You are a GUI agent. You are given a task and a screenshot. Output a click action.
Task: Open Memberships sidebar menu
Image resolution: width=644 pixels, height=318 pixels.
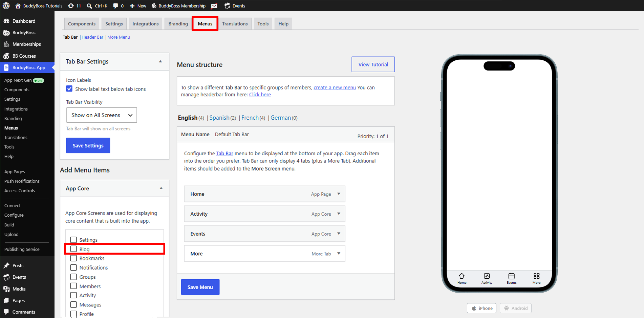point(26,44)
